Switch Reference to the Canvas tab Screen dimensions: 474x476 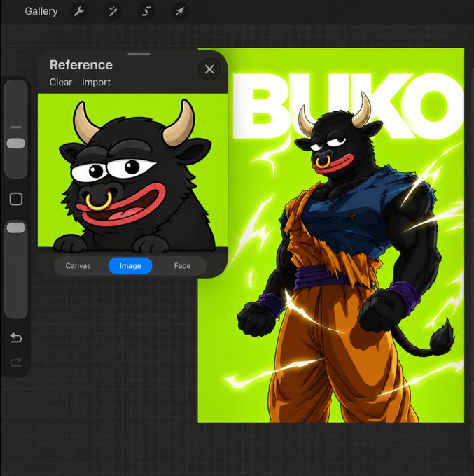pos(78,266)
